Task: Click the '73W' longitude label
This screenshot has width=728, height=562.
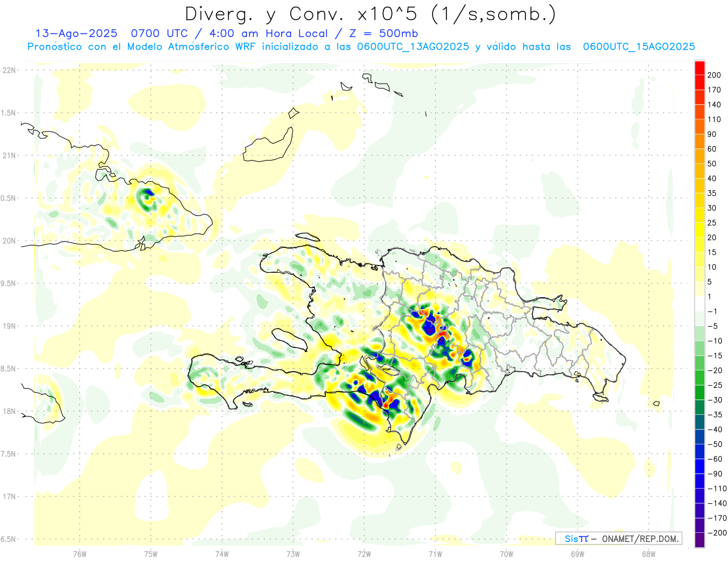Action: pos(293,554)
